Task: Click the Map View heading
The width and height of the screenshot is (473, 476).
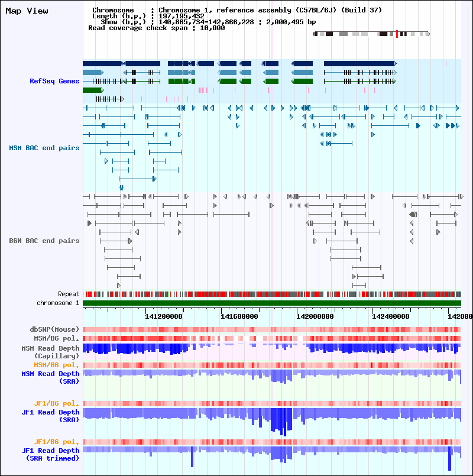Action: (27, 11)
